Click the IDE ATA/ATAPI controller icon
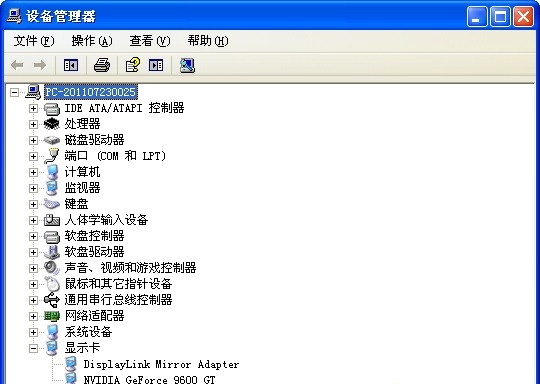This screenshot has width=540, height=384. 52,108
